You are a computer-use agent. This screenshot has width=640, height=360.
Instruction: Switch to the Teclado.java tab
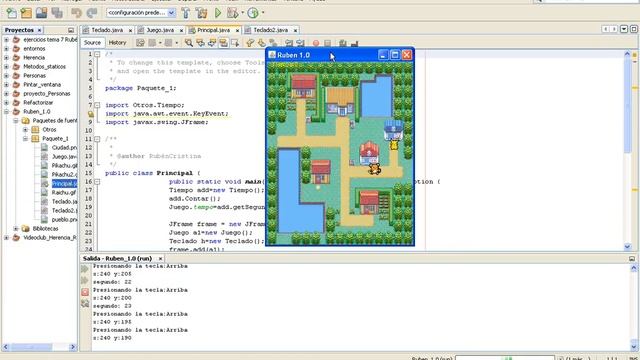107,30
